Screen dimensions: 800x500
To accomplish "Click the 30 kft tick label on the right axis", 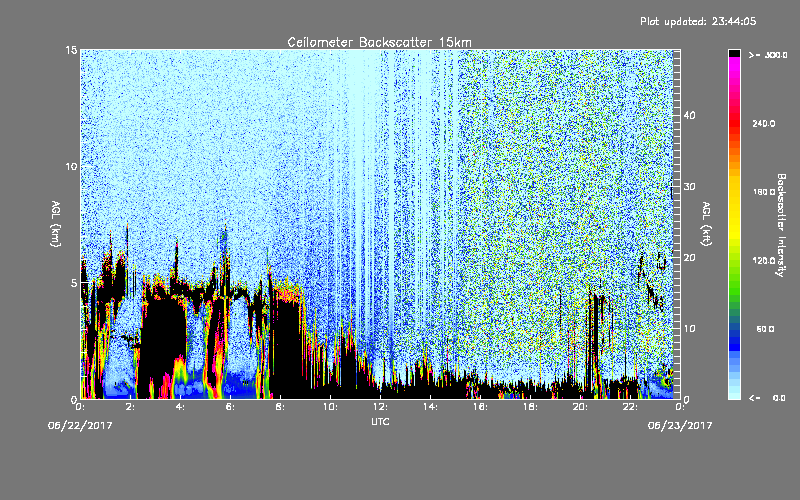I will click(689, 186).
